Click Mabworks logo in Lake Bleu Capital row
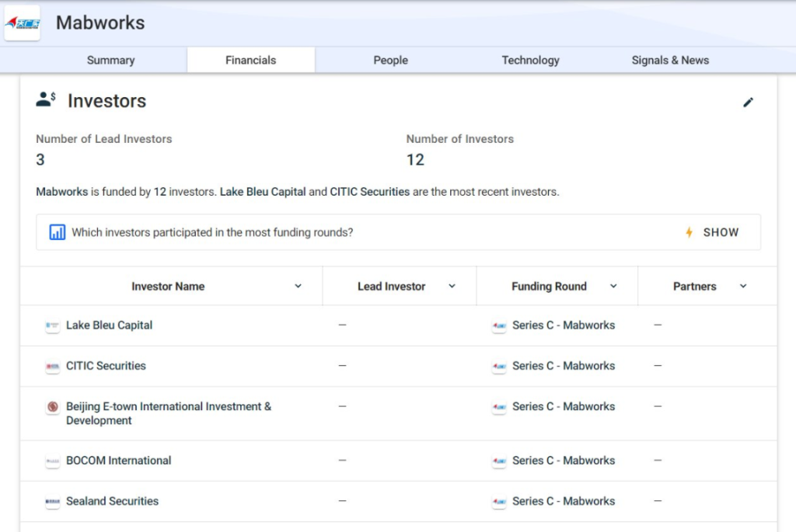The image size is (796, 532). pyautogui.click(x=499, y=325)
